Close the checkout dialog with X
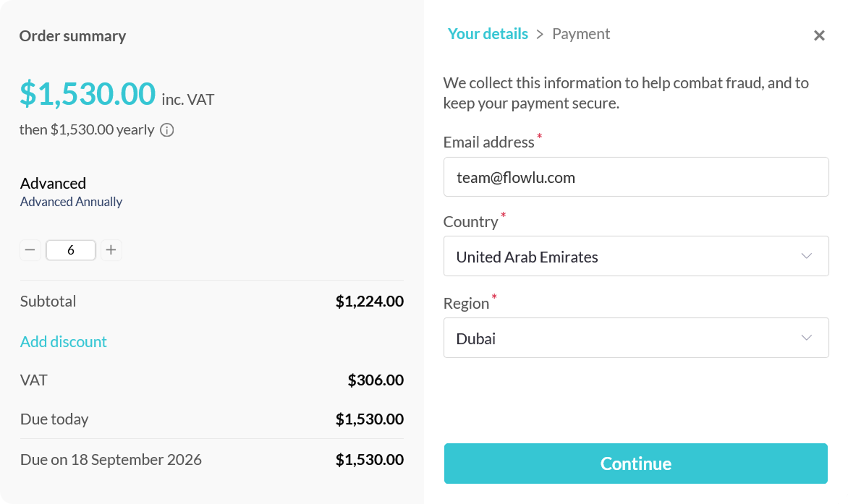The image size is (848, 504). click(819, 35)
